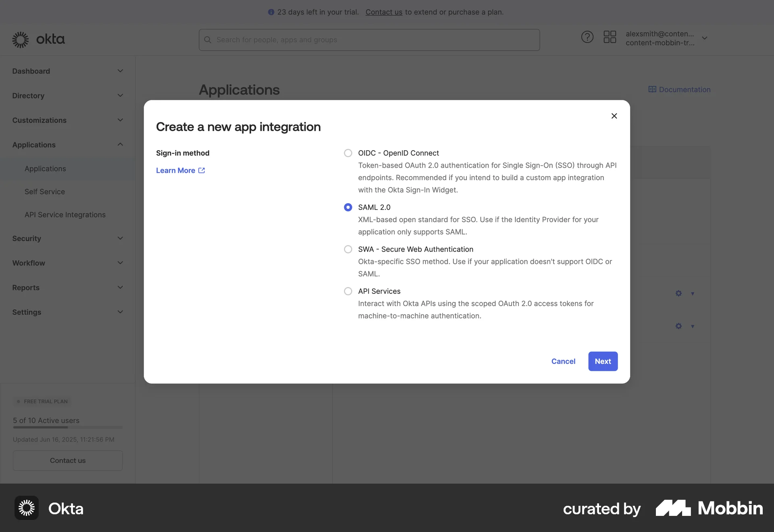Viewport: 774px width, 532px height.
Task: Click the people search input field
Action: (369, 39)
